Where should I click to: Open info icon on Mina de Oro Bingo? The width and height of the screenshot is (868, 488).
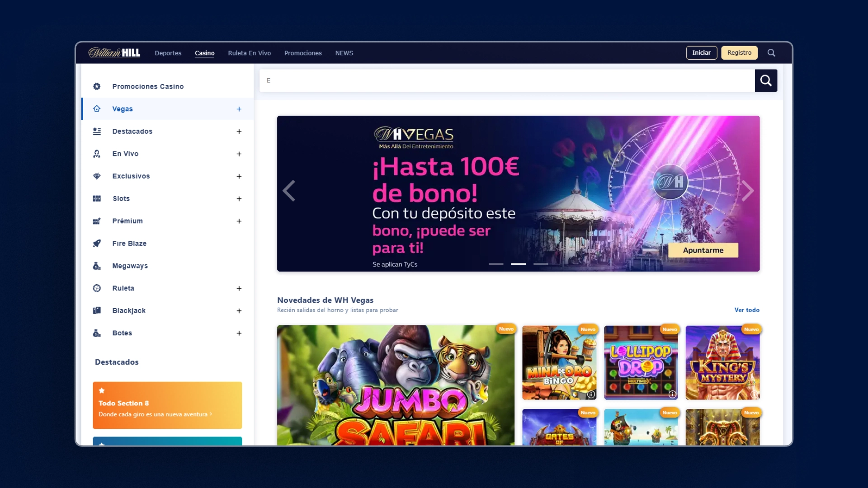(x=591, y=394)
